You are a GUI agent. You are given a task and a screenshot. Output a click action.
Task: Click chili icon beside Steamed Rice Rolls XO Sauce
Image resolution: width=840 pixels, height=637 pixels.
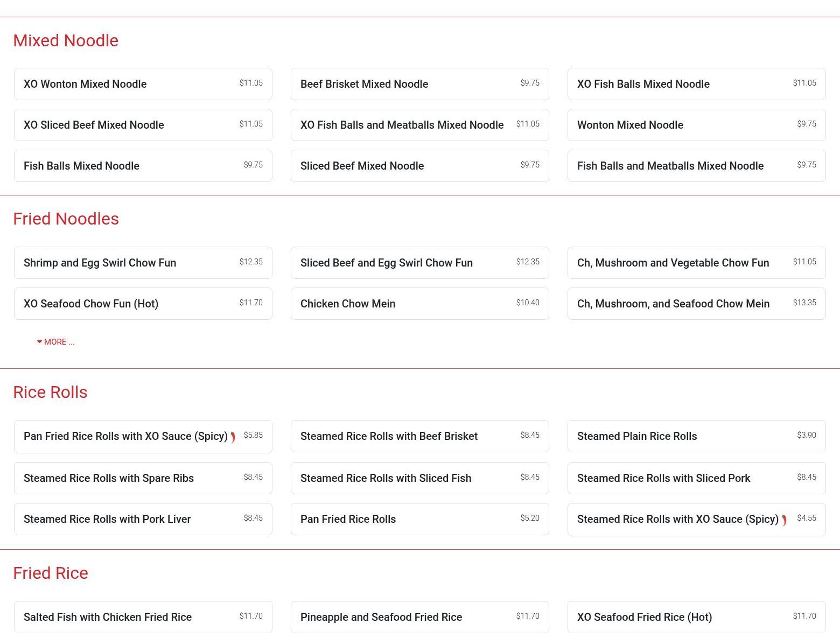click(784, 520)
